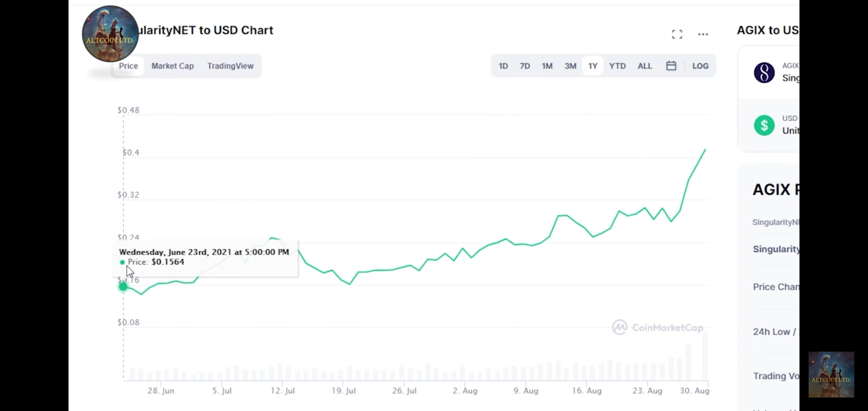Click the green USD dollar logo

(764, 125)
